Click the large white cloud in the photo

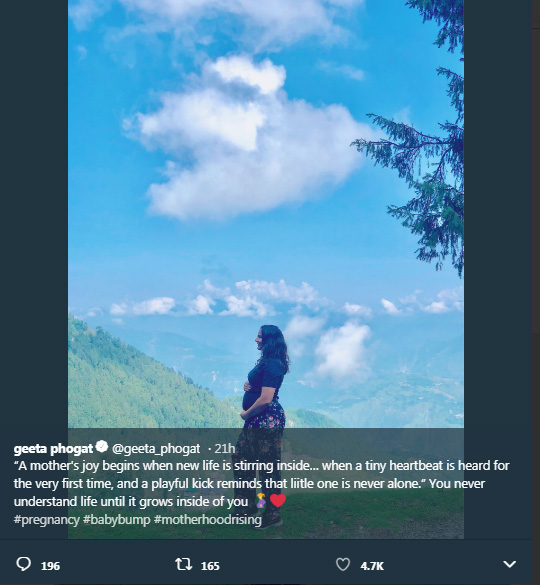(x=246, y=142)
